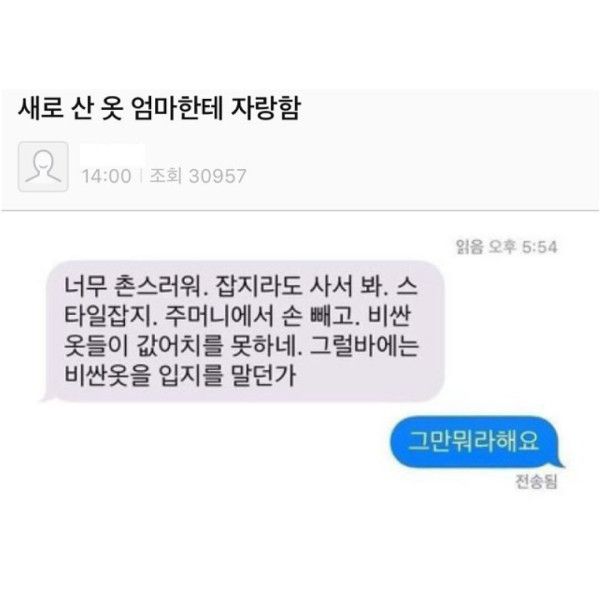
Task: Select the view count number 30957
Action: coord(218,176)
